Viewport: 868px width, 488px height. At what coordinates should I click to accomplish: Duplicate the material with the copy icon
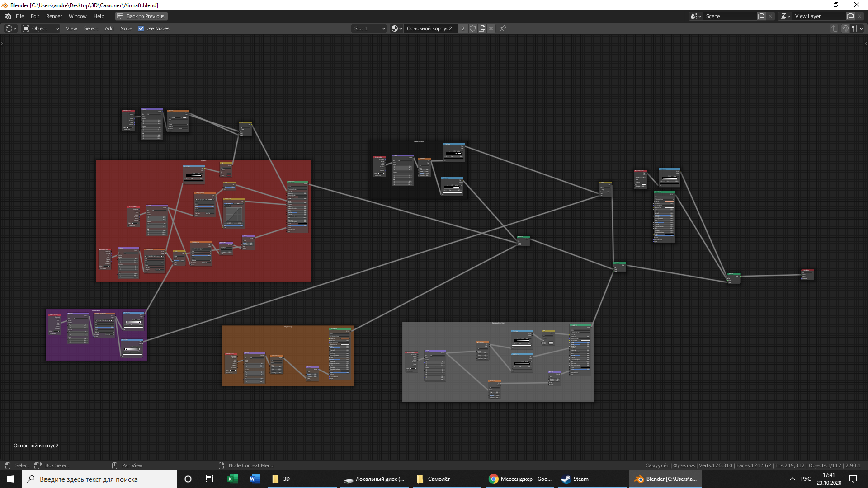tap(482, 28)
